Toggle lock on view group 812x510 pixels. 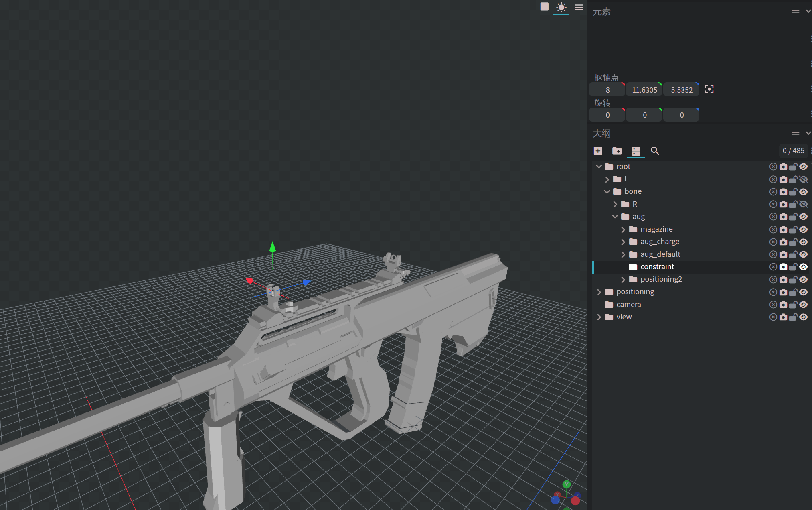pos(793,317)
